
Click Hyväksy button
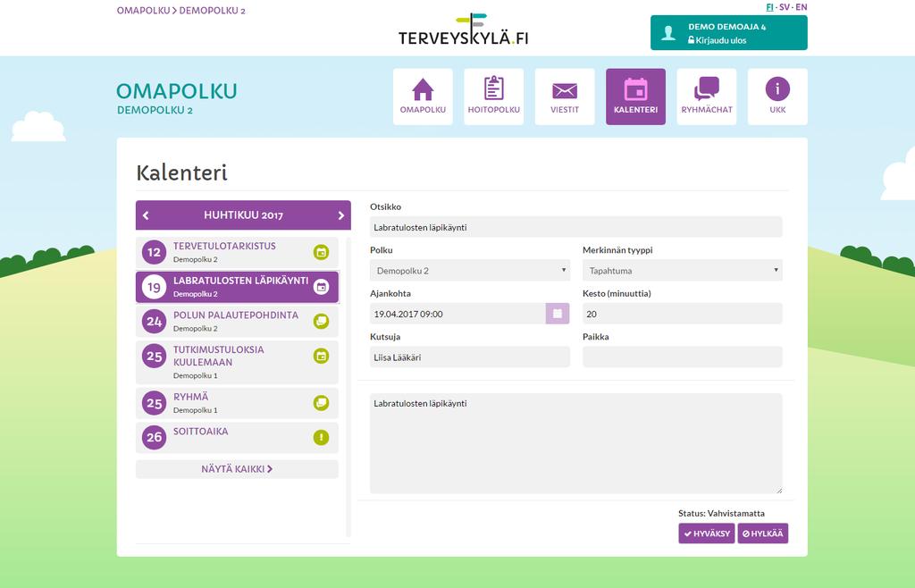tap(706, 533)
